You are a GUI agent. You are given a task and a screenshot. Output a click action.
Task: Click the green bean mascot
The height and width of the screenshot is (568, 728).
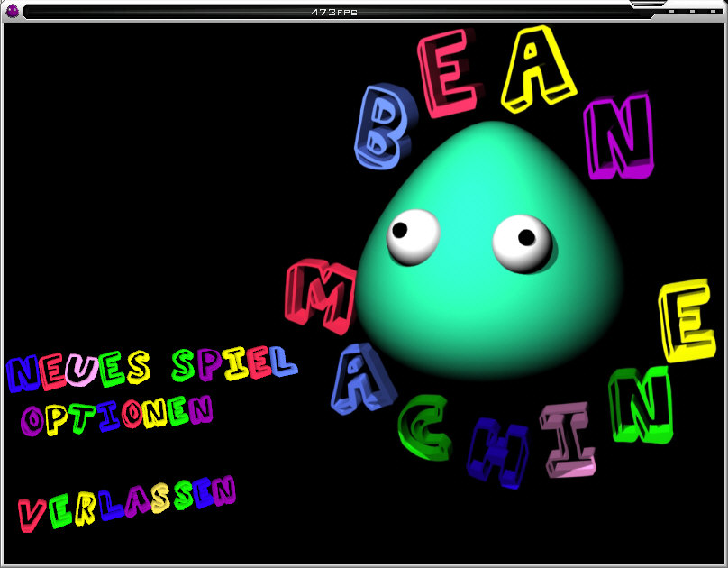pos(490,251)
